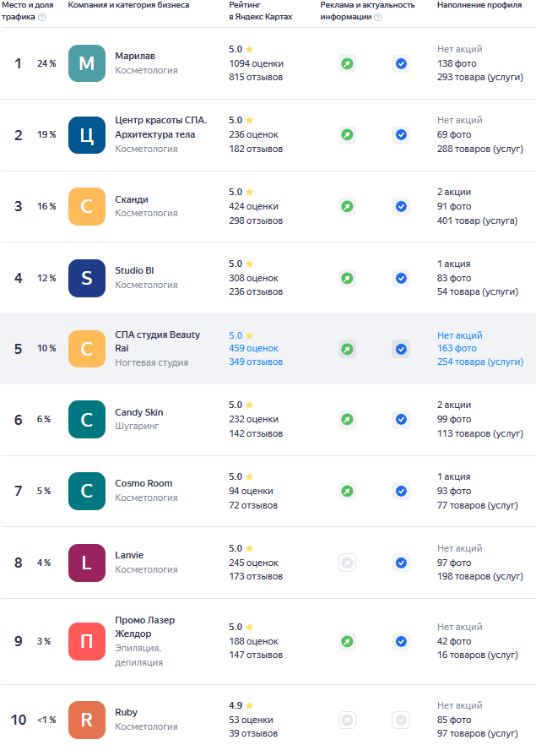Click the dark blue 'S' Studio BI avatar
Viewport: 536px width, 756px height.
(87, 278)
